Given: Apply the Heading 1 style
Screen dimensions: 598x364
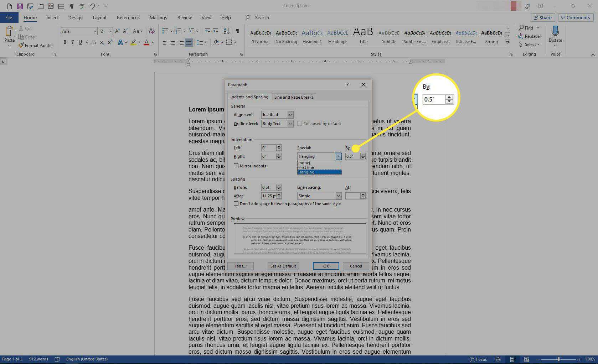Looking at the screenshot, I should 312,36.
